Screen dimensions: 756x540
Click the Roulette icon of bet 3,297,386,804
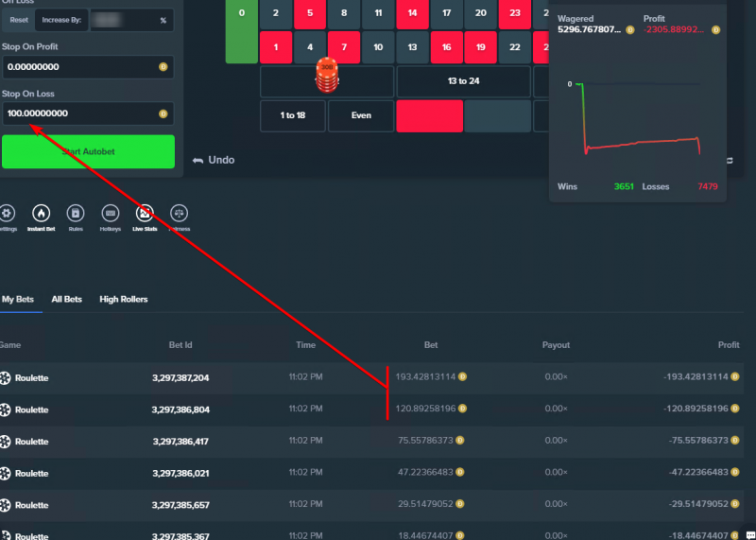[5, 409]
